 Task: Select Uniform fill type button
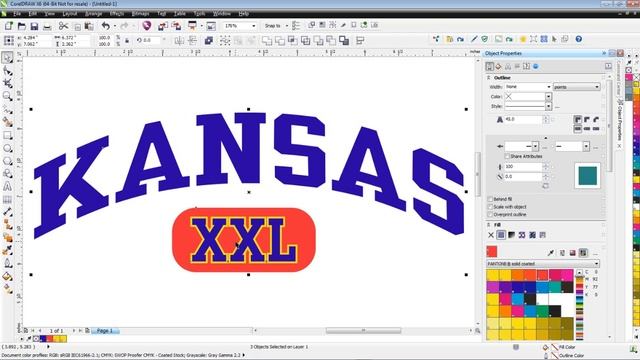tap(501, 235)
